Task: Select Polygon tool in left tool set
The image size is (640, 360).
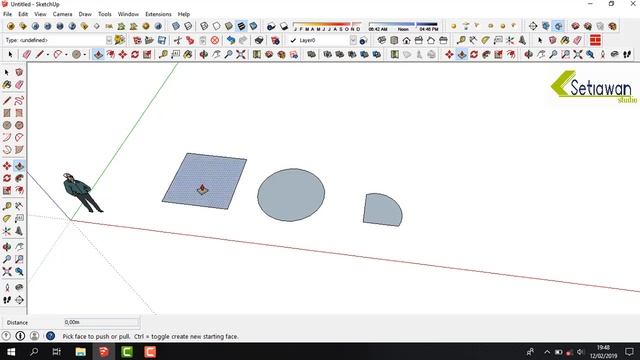Action: 19,125
